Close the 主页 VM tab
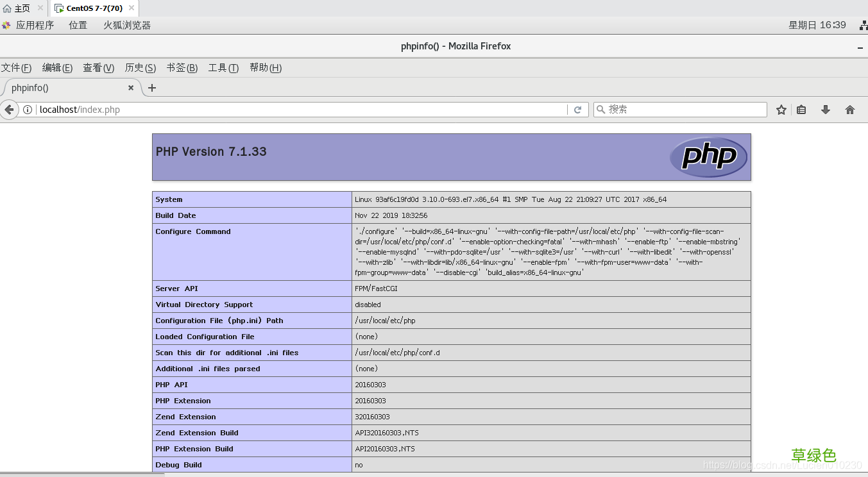 tap(40, 8)
